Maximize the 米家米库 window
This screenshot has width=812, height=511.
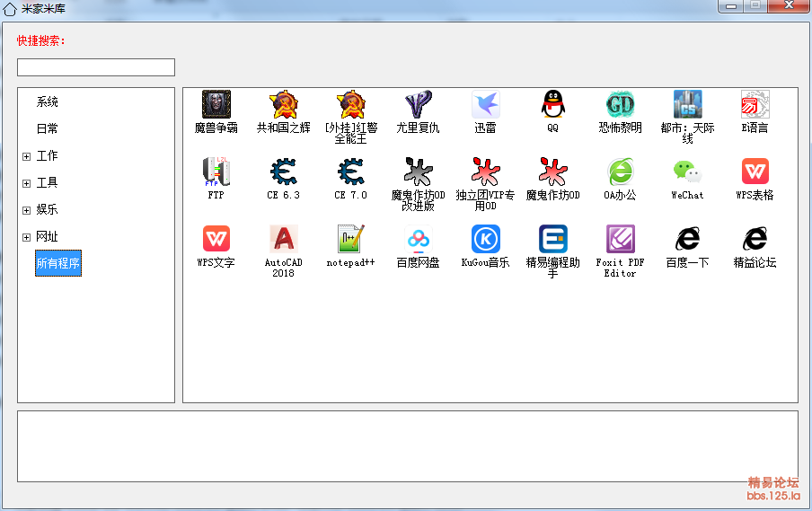click(x=755, y=5)
